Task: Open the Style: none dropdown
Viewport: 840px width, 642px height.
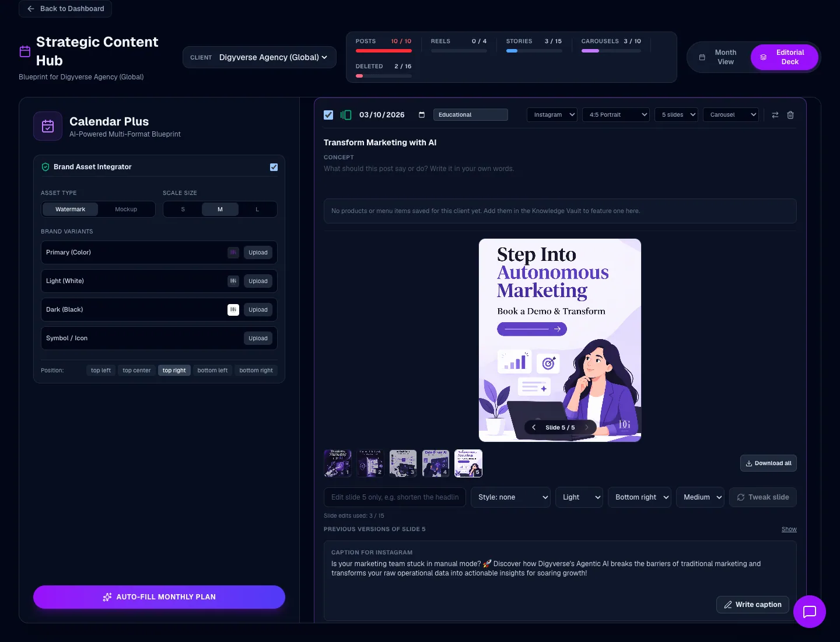Action: 511,497
